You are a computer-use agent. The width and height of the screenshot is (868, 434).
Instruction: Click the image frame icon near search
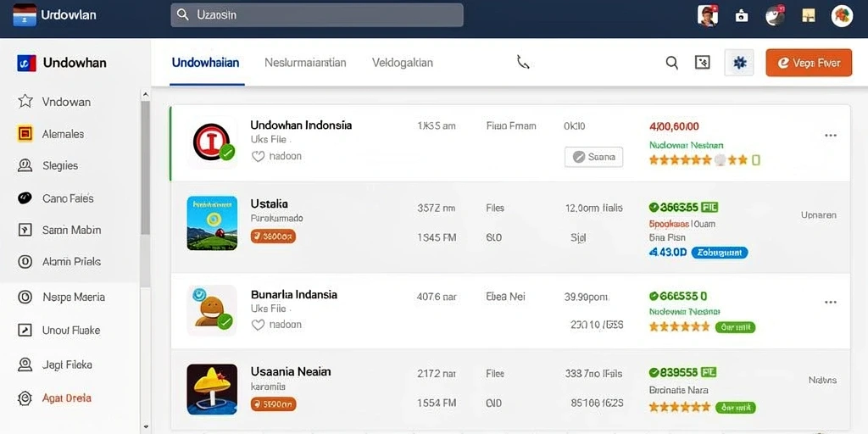pos(702,63)
